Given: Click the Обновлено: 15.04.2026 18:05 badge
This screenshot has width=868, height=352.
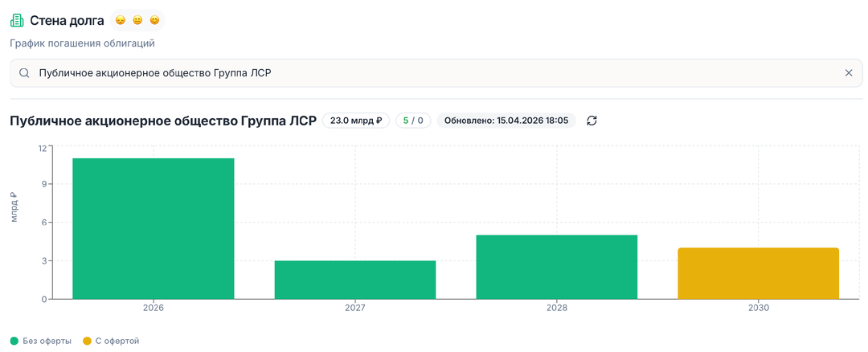Looking at the screenshot, I should (x=506, y=121).
